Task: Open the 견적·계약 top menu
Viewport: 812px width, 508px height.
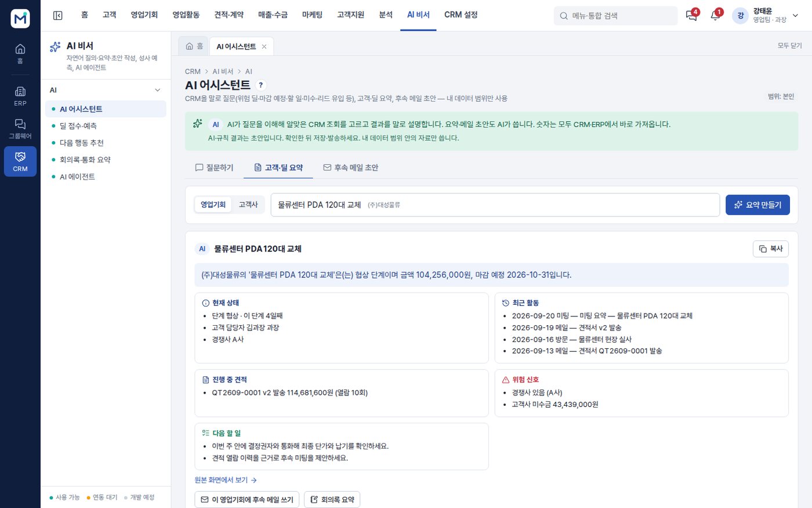Action: 229,15
